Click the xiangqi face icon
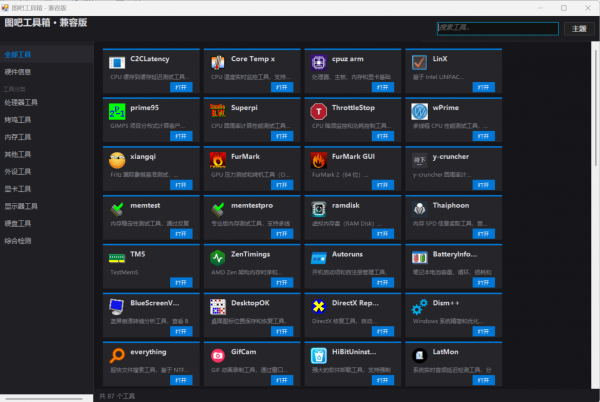This screenshot has width=600, height=402. (x=117, y=160)
